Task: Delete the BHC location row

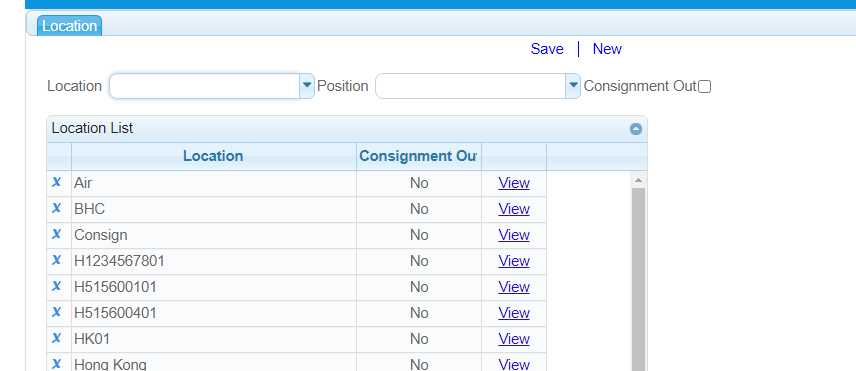Action: [56, 208]
